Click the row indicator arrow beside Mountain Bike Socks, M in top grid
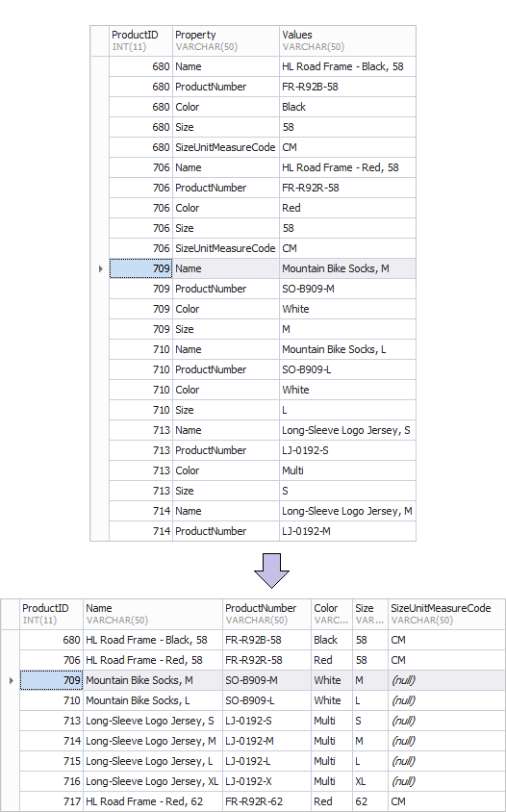 100,268
